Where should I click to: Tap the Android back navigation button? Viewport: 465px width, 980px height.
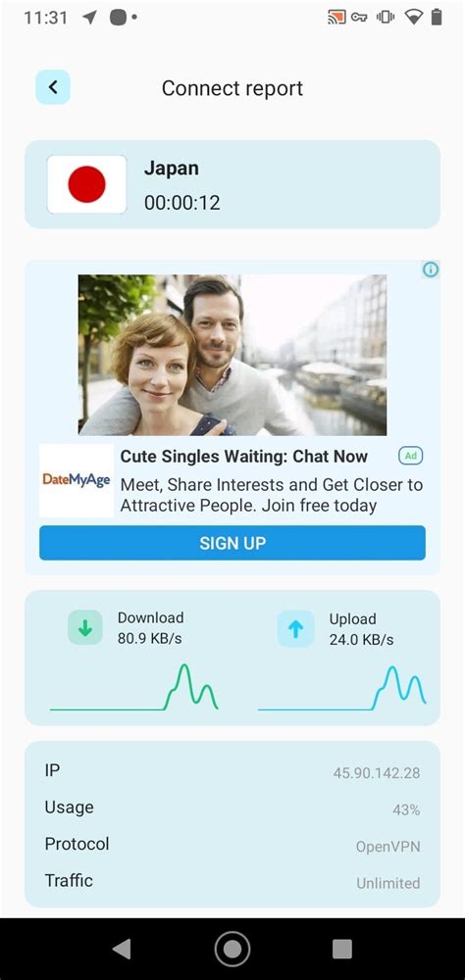(122, 949)
